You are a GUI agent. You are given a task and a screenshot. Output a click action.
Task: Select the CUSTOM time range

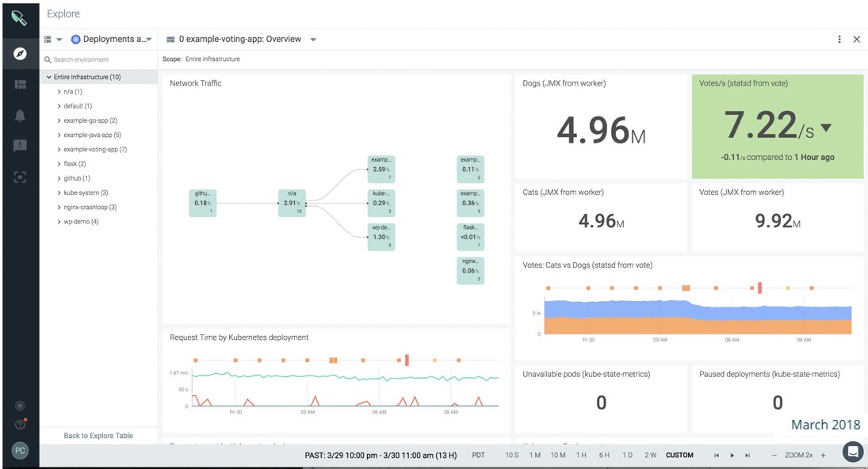coord(679,456)
